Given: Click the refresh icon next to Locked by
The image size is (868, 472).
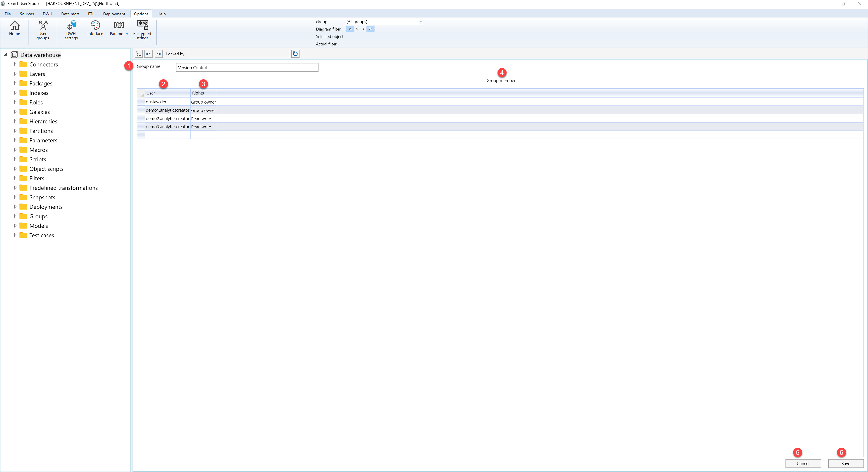Looking at the screenshot, I should [295, 54].
